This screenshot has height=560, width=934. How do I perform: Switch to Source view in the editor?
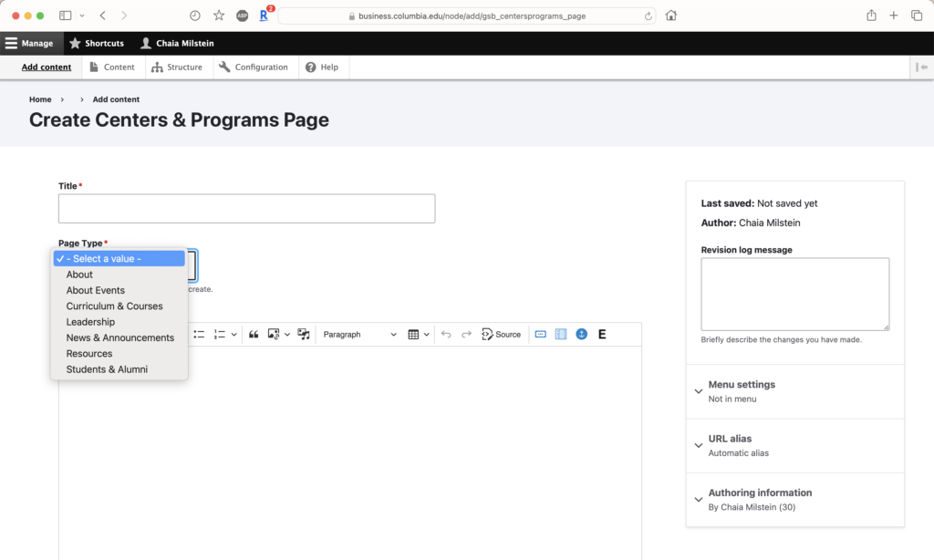point(502,334)
